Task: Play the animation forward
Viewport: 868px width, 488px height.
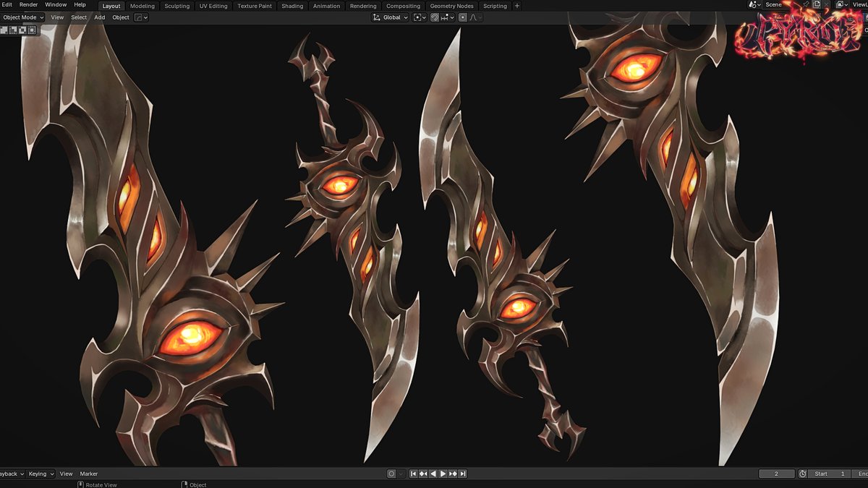Action: pyautogui.click(x=443, y=474)
